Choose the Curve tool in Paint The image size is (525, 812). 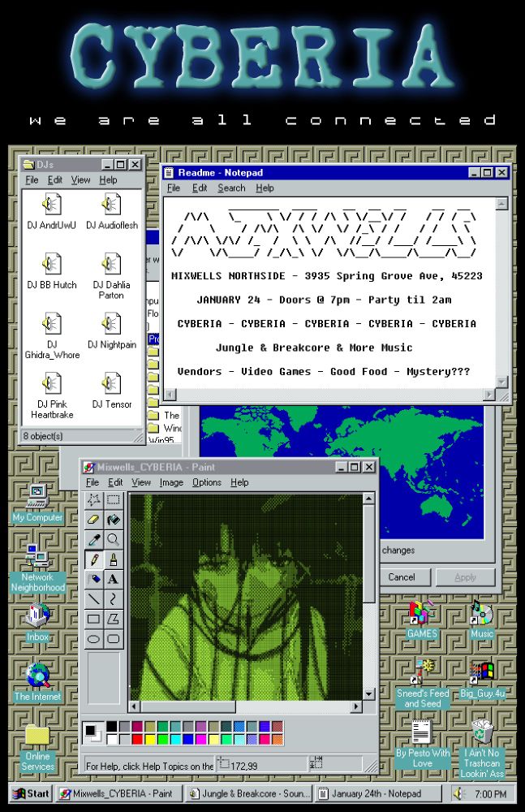coord(114,599)
